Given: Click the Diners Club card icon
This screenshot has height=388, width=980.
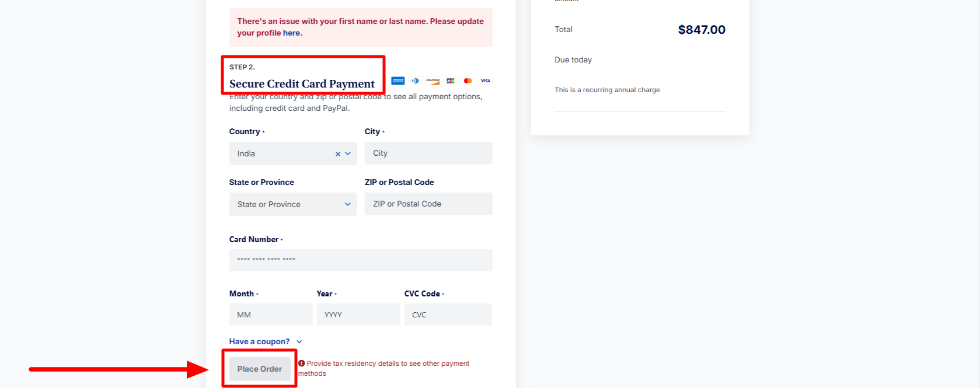Looking at the screenshot, I should (x=415, y=81).
